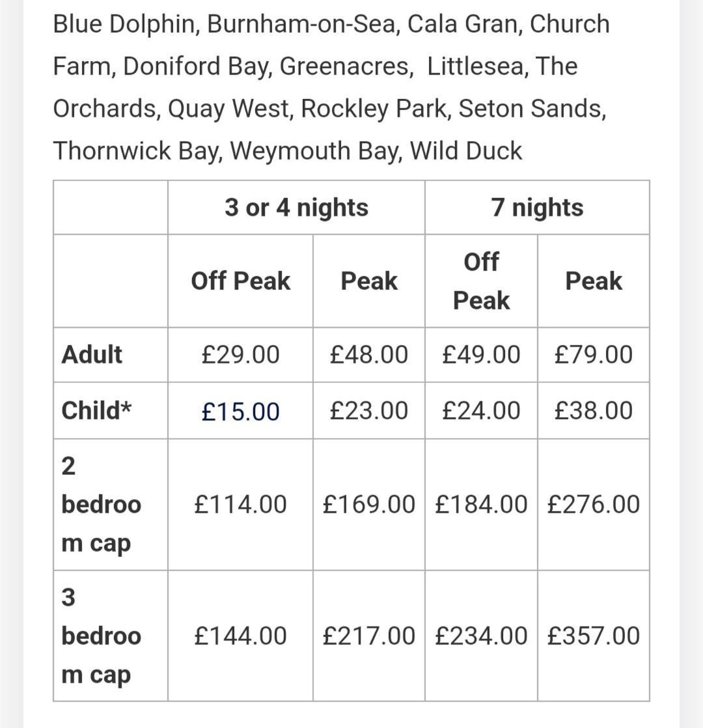This screenshot has height=728, width=703.
Task: Click the Adult £49.00 seven-night price
Action: pyautogui.click(x=481, y=355)
